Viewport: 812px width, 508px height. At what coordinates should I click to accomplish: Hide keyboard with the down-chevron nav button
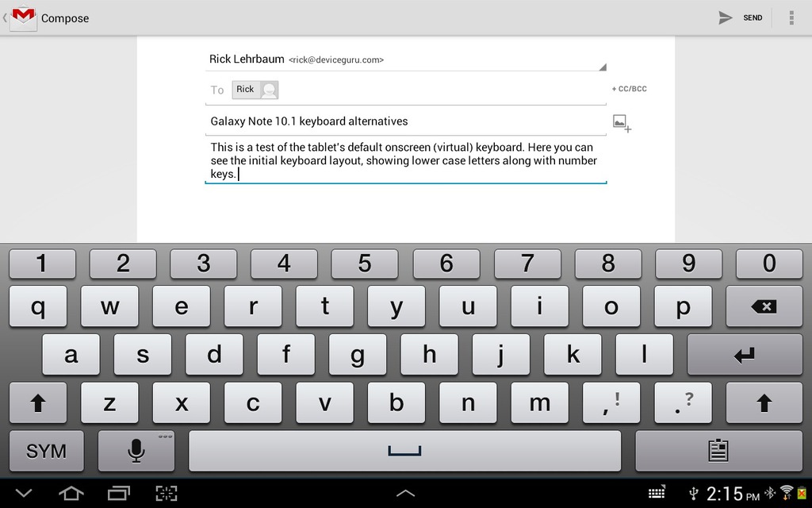pyautogui.click(x=23, y=493)
